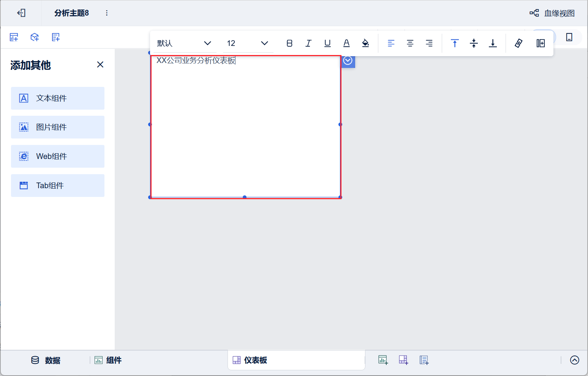Click the add component icon in top-left toolbar
Screen dimensions: 588x376
point(14,37)
